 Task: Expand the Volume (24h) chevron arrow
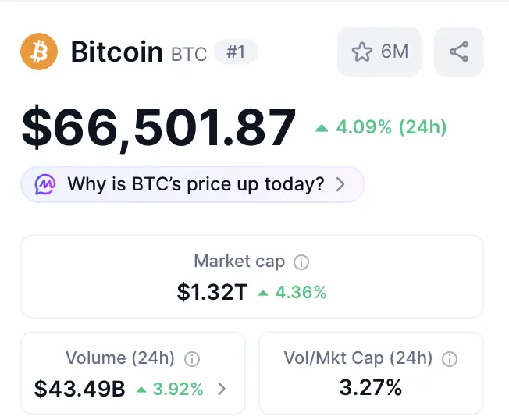(x=222, y=389)
